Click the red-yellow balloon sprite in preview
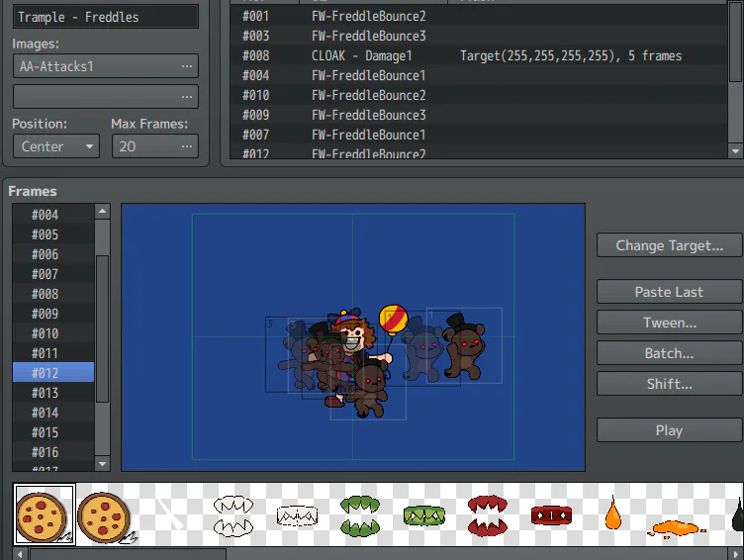The image size is (744, 560). pos(394,319)
